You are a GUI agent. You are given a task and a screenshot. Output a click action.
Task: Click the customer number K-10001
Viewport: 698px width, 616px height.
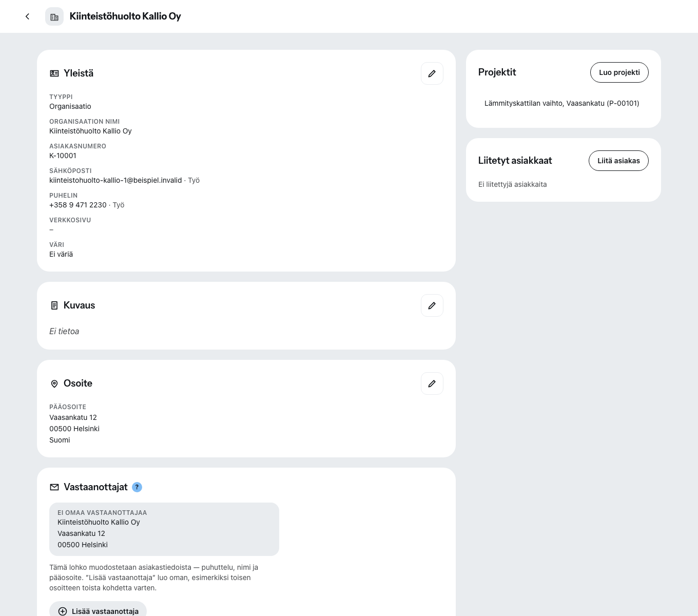pos(63,156)
